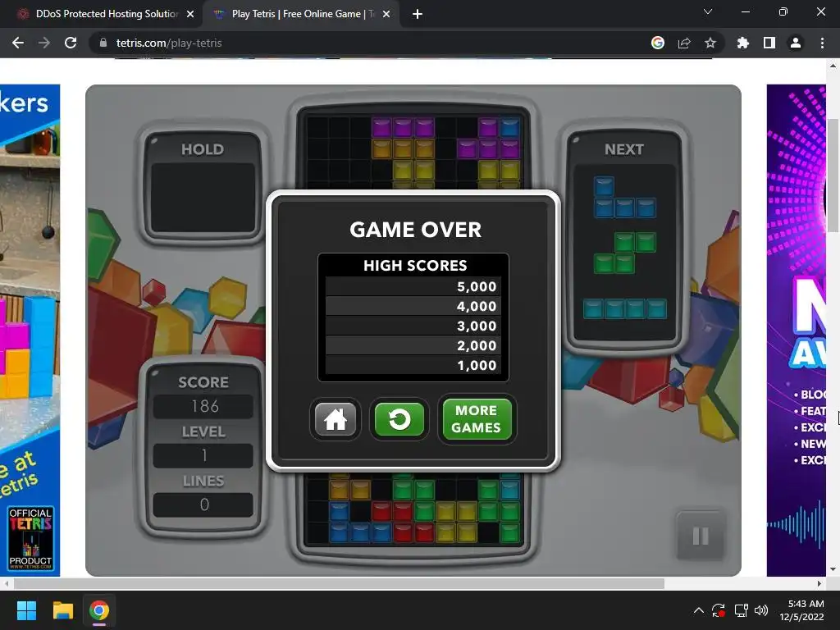This screenshot has height=630, width=840.
Task: Click the score value 186
Action: point(204,406)
